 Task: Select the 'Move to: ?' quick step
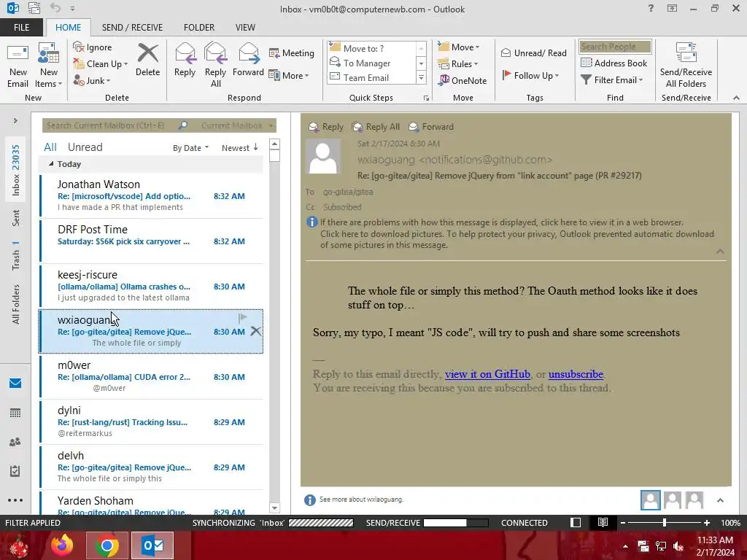pyautogui.click(x=372, y=48)
